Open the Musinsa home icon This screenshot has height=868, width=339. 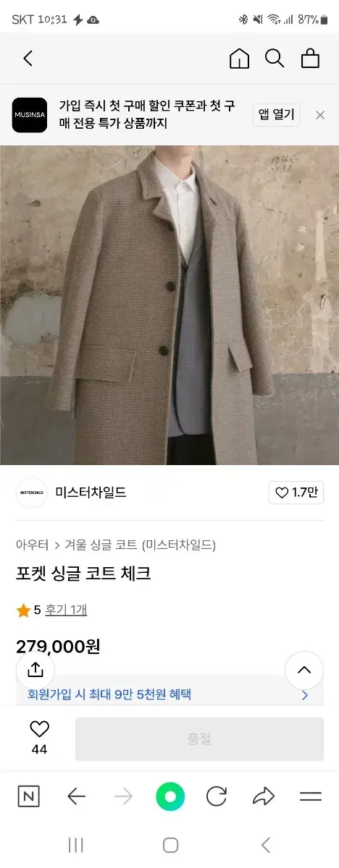click(x=239, y=59)
